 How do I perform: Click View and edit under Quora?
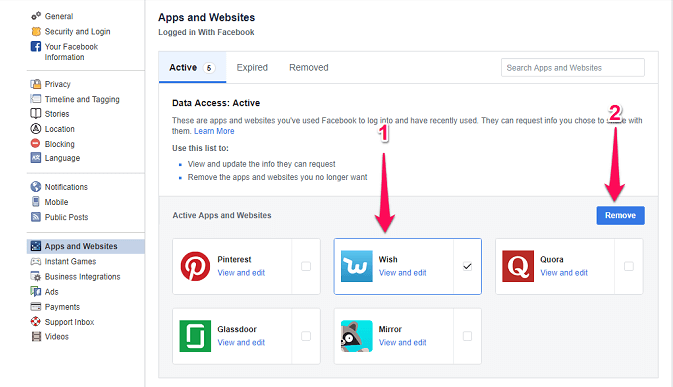coord(564,273)
